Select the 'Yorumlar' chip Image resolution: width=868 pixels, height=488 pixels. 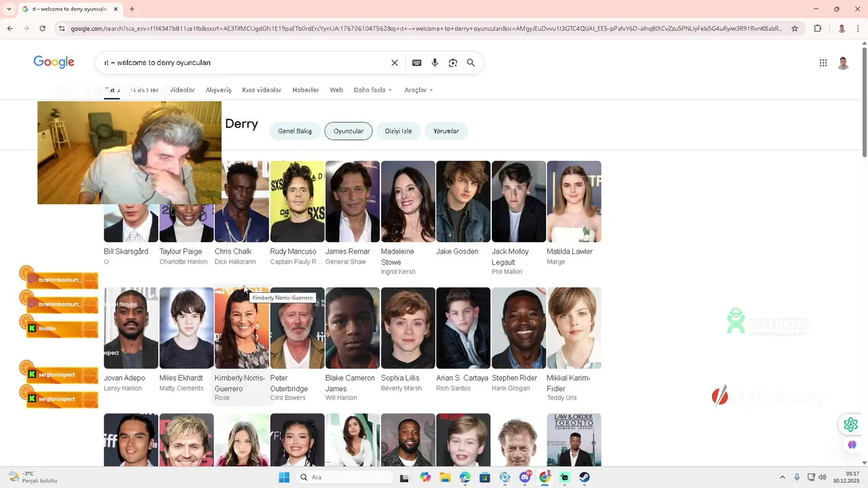446,131
